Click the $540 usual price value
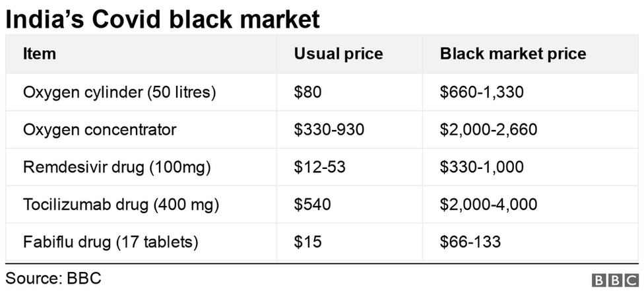Viewport: 644px width, 297px height. click(x=312, y=205)
